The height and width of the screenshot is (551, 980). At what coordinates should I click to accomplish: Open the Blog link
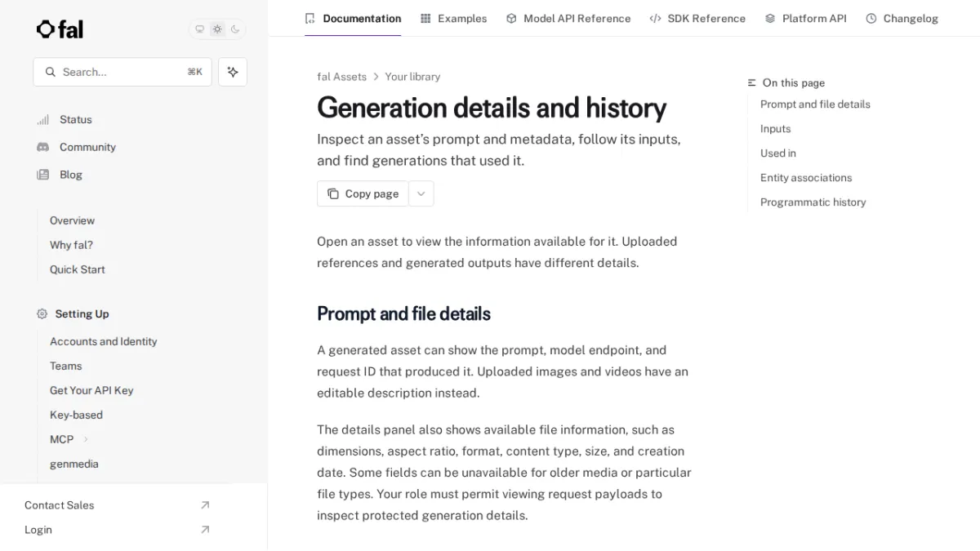coord(71,175)
